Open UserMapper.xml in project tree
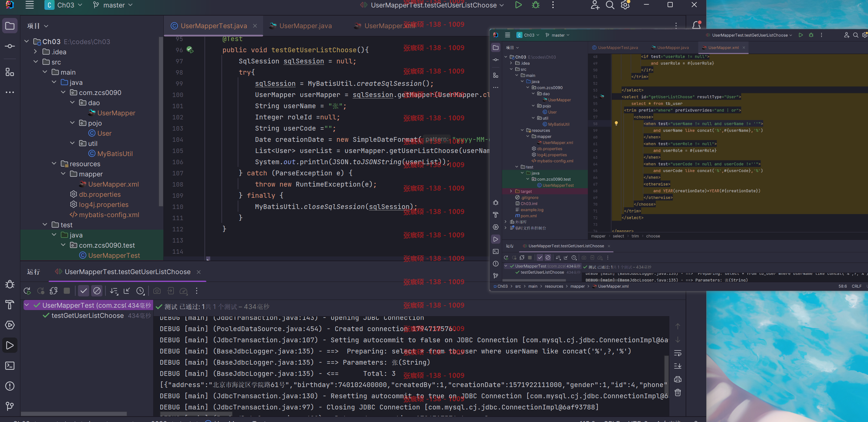 coord(113,184)
